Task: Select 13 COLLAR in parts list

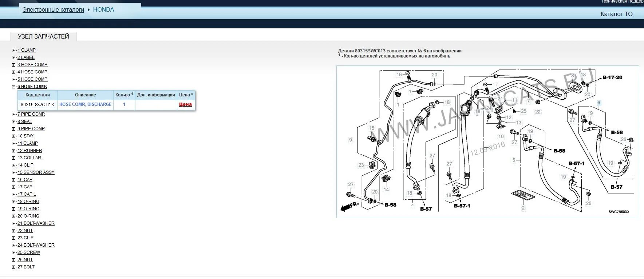Action: click(x=29, y=158)
